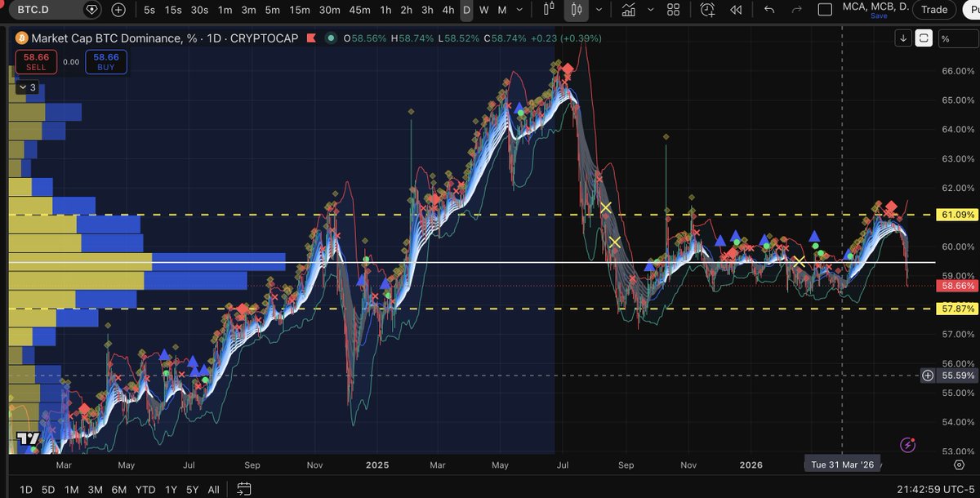Open the indicator templates grid icon
Image resolution: width=980 pixels, height=498 pixels.
tap(674, 10)
